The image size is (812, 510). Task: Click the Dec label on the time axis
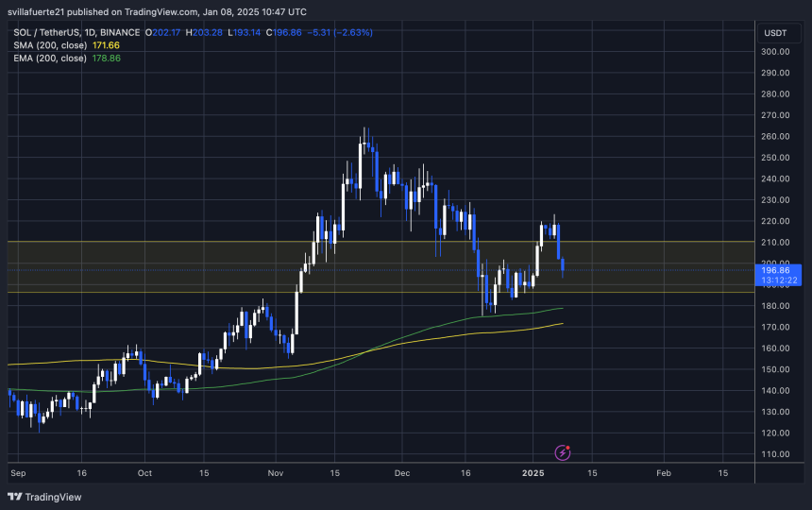402,471
